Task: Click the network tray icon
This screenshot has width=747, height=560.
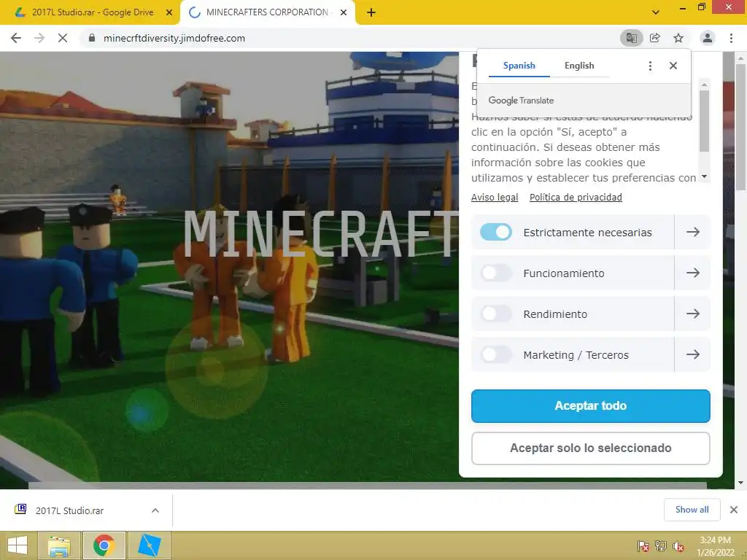Action: point(660,545)
